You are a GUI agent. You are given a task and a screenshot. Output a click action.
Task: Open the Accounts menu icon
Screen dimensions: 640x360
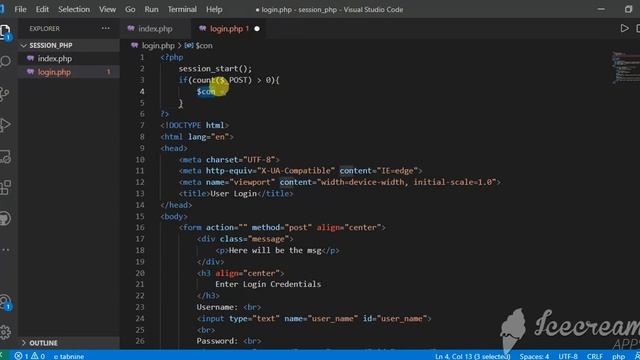tap(5, 302)
